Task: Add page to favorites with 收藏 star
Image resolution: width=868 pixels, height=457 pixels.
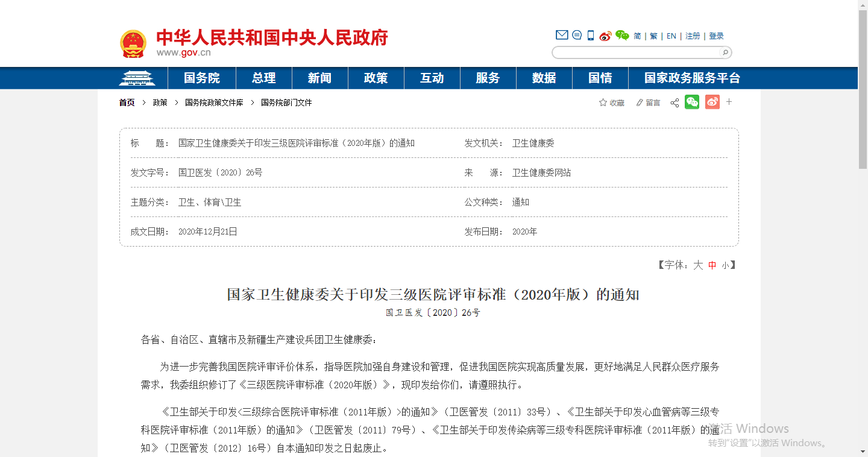Action: click(611, 103)
